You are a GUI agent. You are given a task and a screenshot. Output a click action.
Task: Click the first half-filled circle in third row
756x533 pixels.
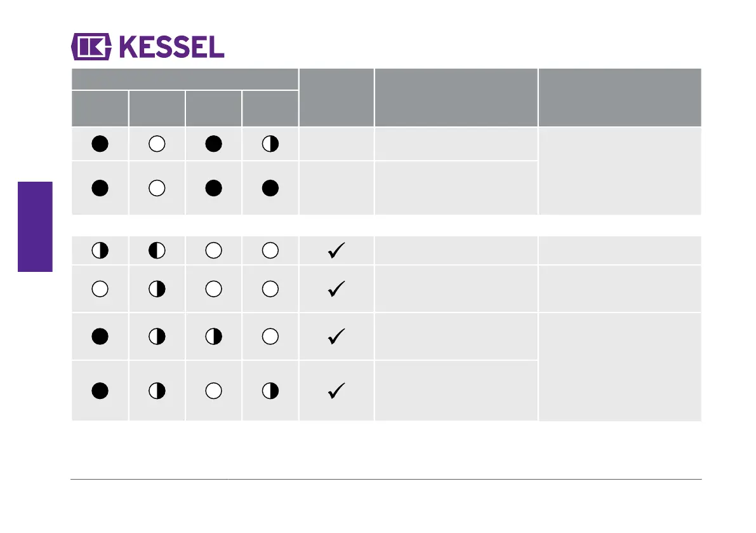click(100, 250)
